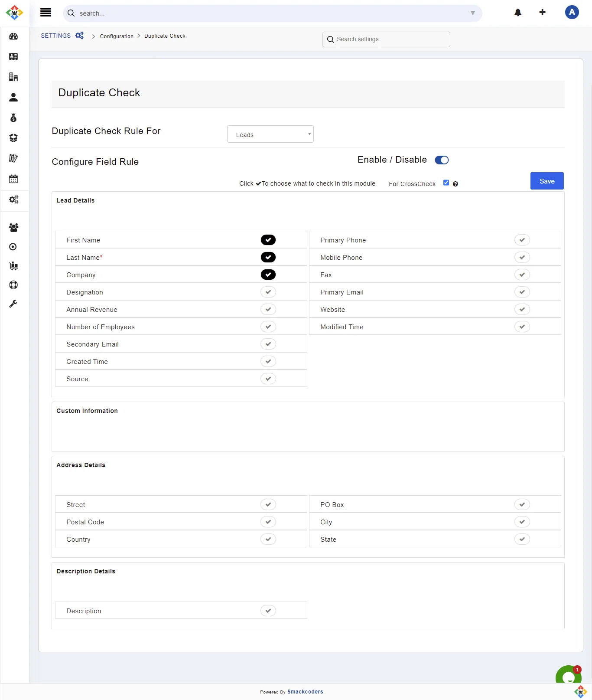Go to Configuration breadcrumb
This screenshot has height=700, width=592.
point(117,36)
